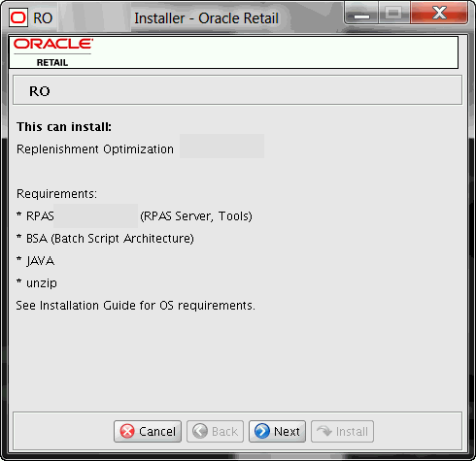Select the 'This can install:' heading
This screenshot has height=461, width=476.
coord(64,127)
